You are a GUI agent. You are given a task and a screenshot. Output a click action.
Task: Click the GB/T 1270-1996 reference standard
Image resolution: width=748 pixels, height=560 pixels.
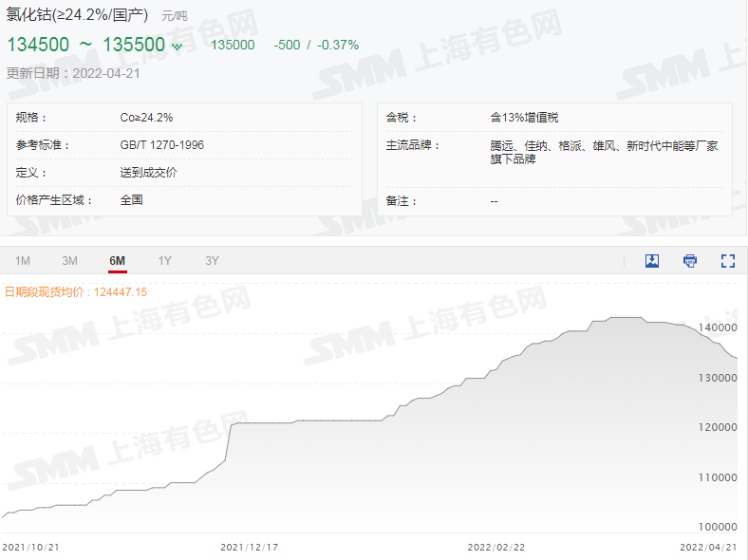click(161, 145)
